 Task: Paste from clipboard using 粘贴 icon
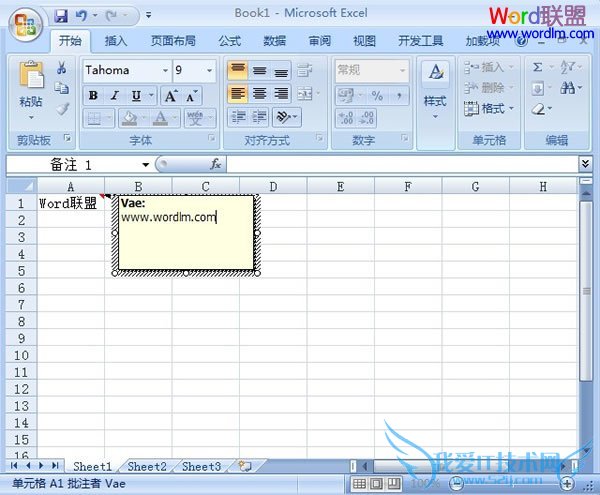[x=31, y=75]
